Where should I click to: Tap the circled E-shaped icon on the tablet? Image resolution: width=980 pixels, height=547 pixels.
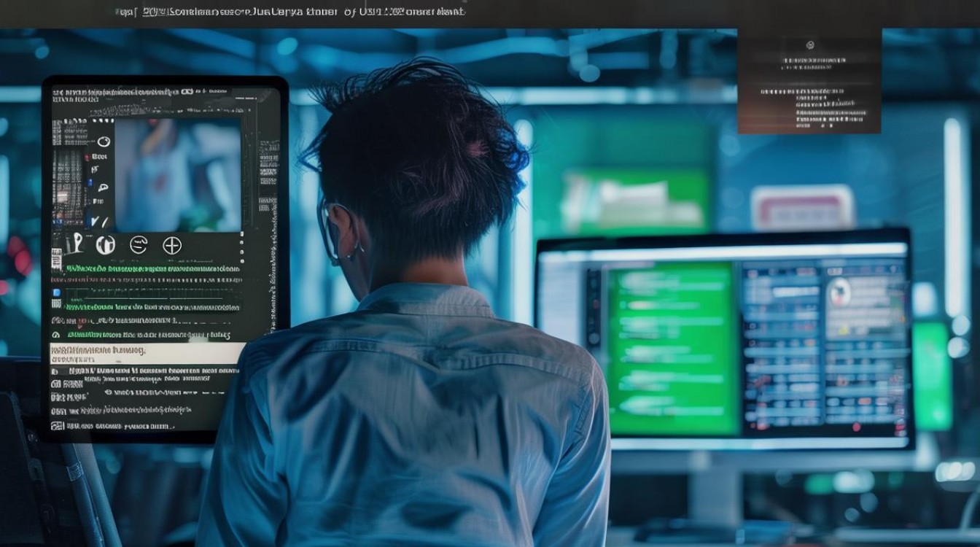pyautogui.click(x=138, y=245)
